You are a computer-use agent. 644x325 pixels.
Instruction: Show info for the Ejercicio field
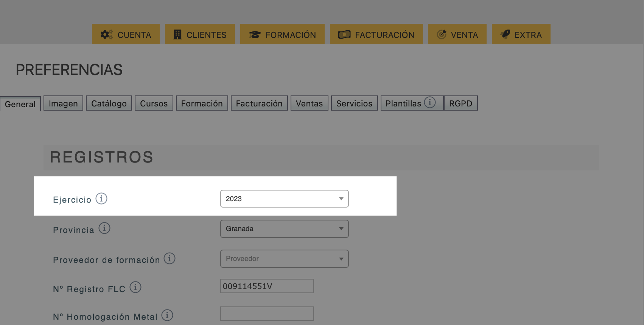point(101,198)
